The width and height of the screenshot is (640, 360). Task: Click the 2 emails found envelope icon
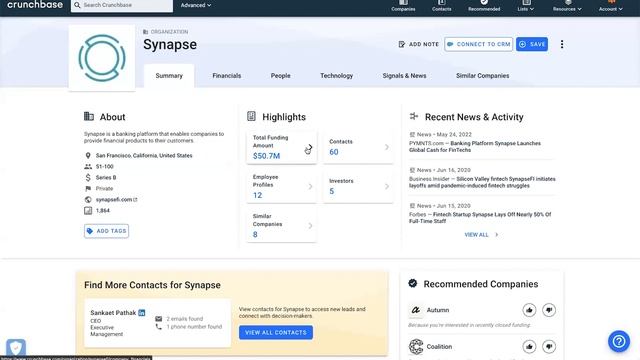click(x=158, y=318)
